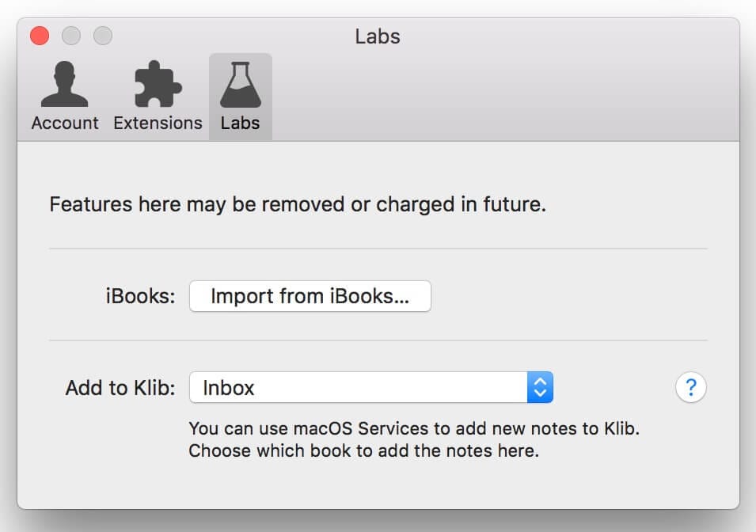Click the macOS Services description text

click(x=413, y=429)
